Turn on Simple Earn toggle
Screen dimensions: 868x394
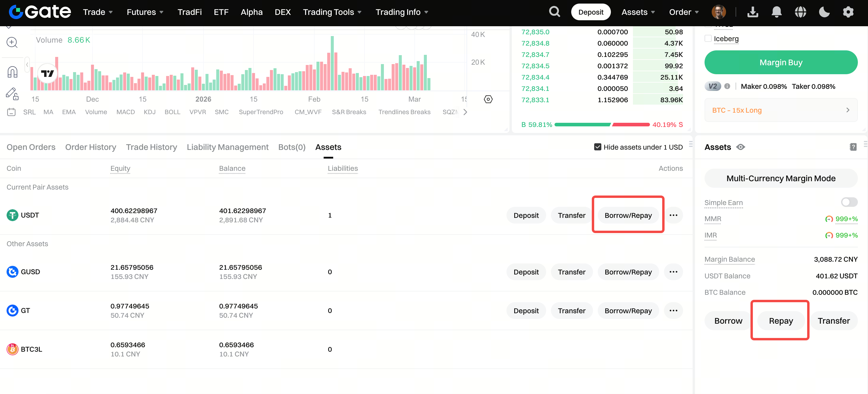pos(849,202)
